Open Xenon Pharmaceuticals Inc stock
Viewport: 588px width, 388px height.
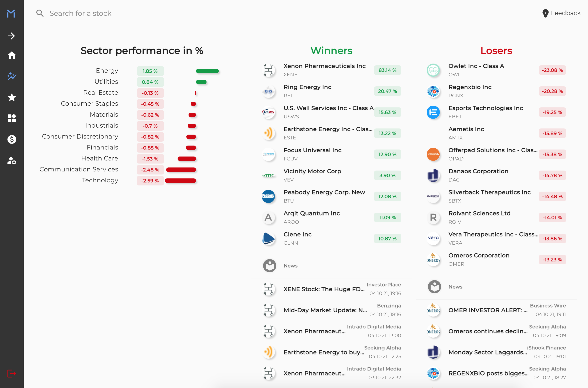331,70
